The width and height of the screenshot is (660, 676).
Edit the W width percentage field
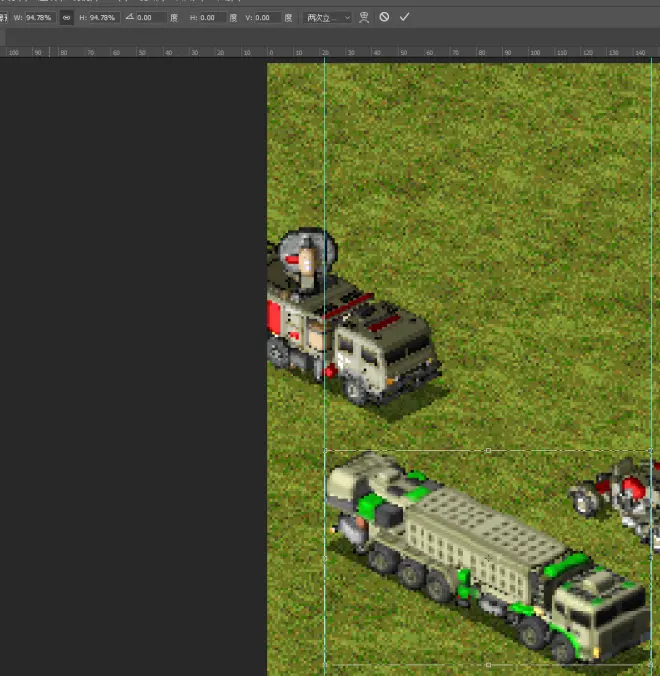(40, 18)
